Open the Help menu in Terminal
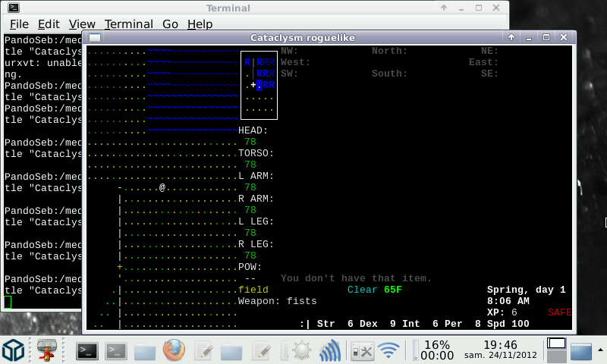Screen dimensions: 607x364 (200, 24)
